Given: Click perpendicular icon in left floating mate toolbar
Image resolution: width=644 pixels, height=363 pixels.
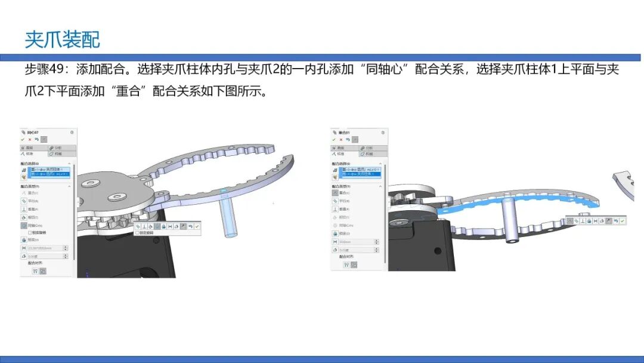Looking at the screenshot, I should coord(144,226).
